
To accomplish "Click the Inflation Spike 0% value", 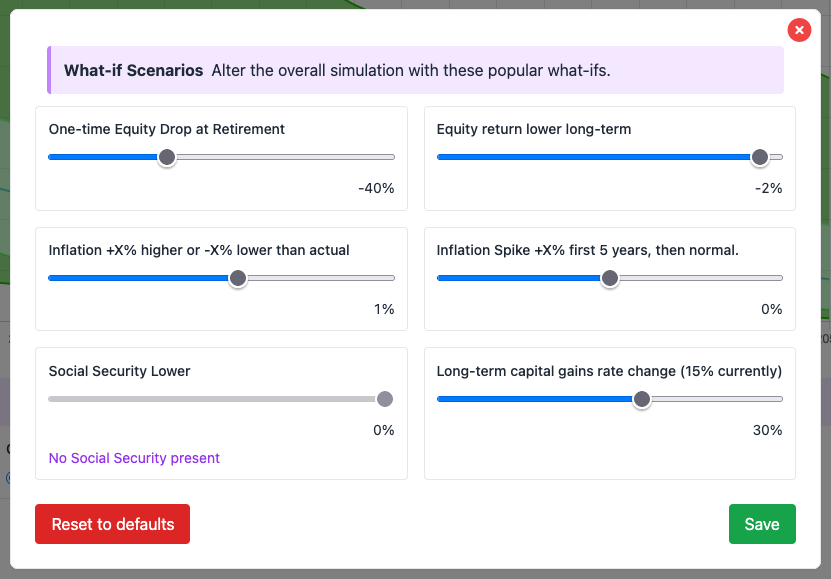I will (771, 309).
